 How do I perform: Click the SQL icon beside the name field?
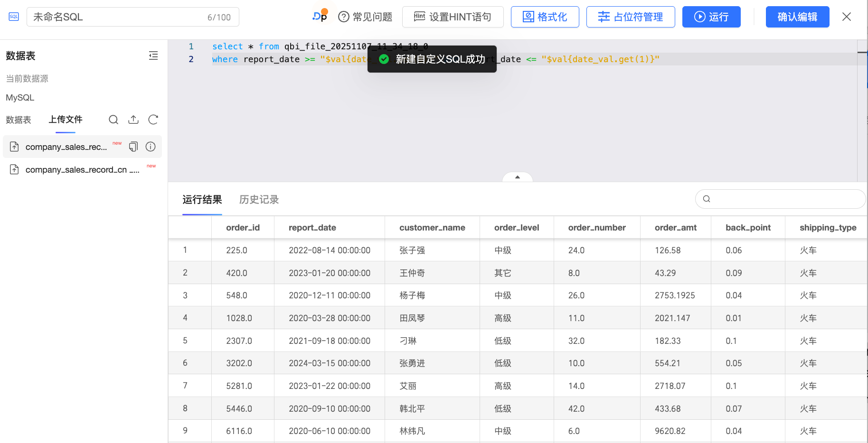tap(14, 17)
